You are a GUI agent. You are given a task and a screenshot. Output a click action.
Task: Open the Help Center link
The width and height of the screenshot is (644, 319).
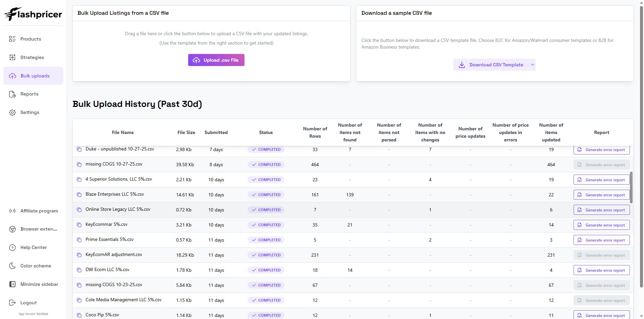(x=33, y=248)
